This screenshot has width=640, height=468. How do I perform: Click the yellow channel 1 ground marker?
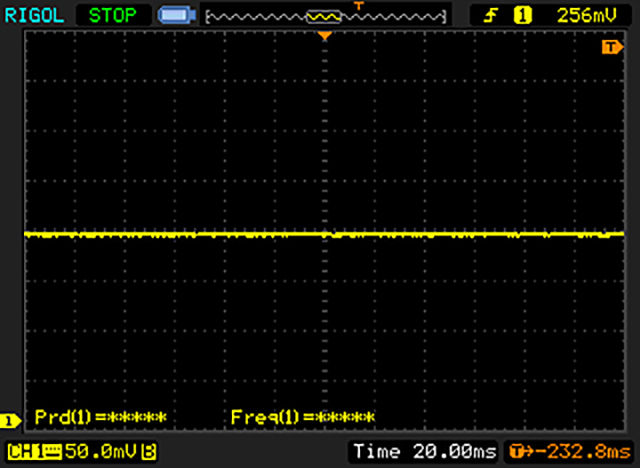(x=10, y=421)
